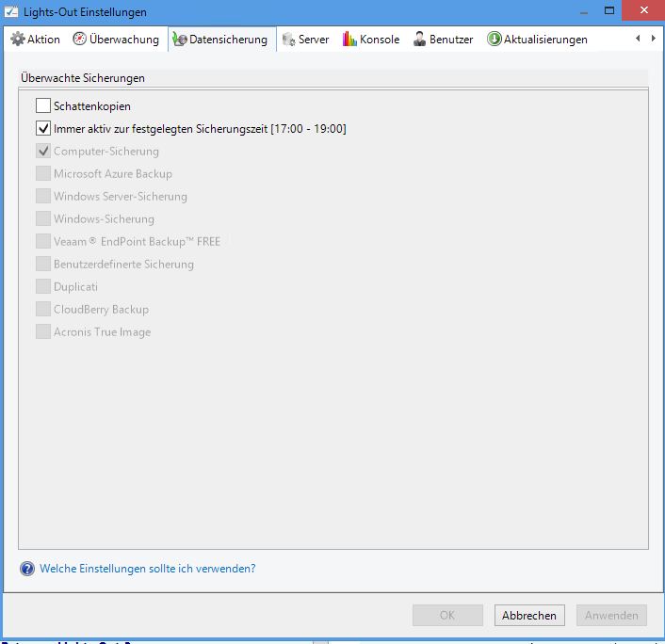The image size is (665, 644).
Task: Click the Server tab document icon
Action: (289, 40)
